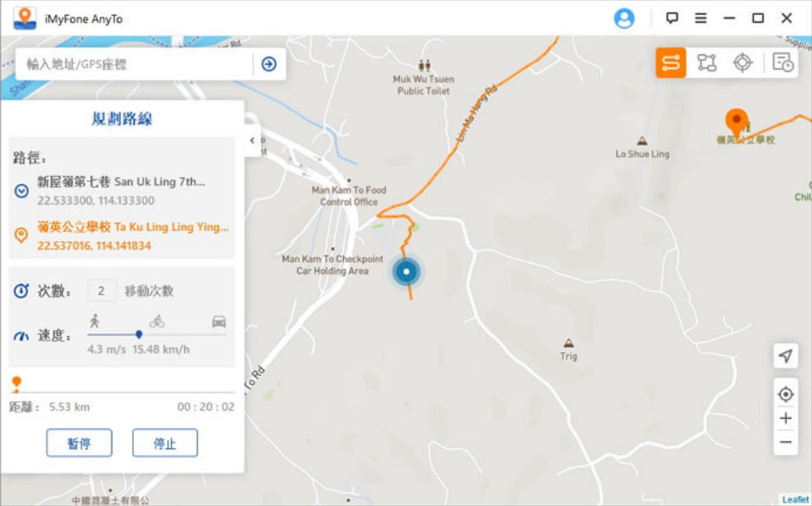Click the 00 : 20 : 02 time value
The image size is (812, 506).
pos(206,407)
